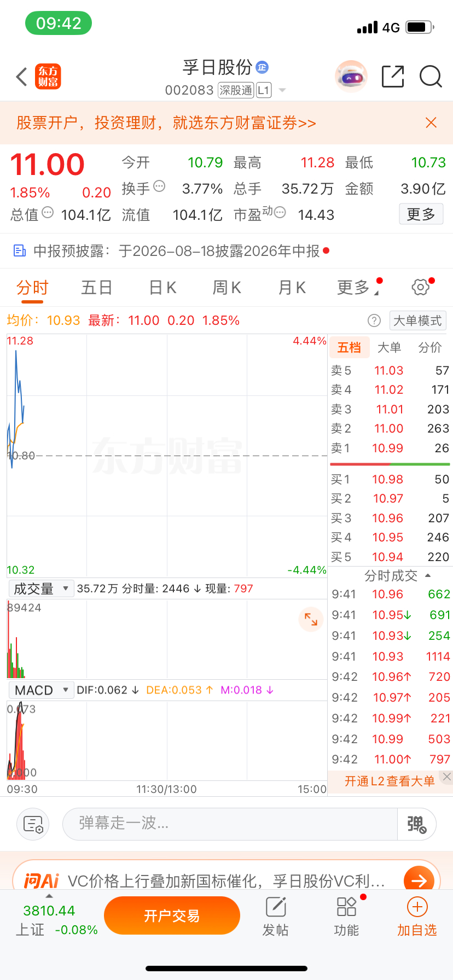Tap the back arrow
453x980 pixels.
click(21, 77)
